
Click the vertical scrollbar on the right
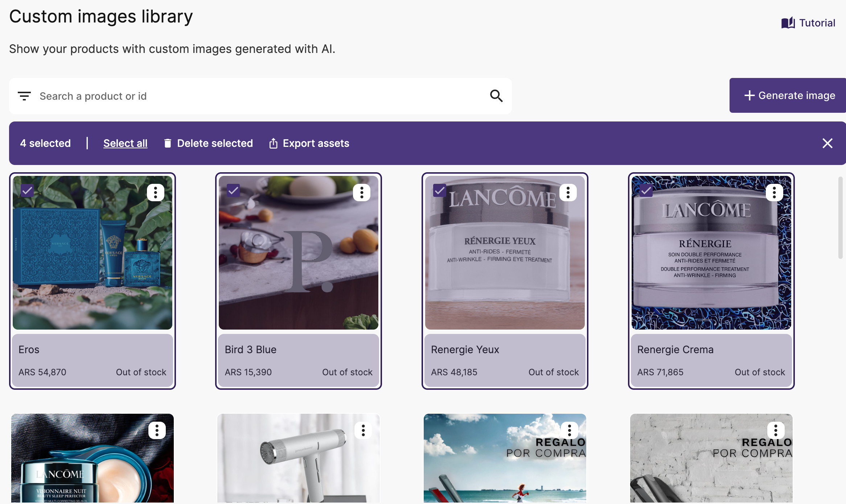tap(840, 218)
